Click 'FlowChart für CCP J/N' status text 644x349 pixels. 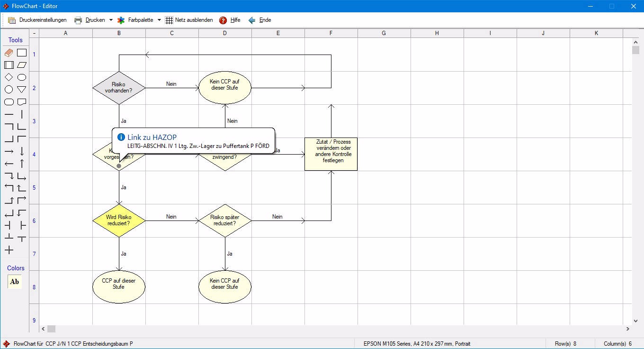pyautogui.click(x=73, y=344)
